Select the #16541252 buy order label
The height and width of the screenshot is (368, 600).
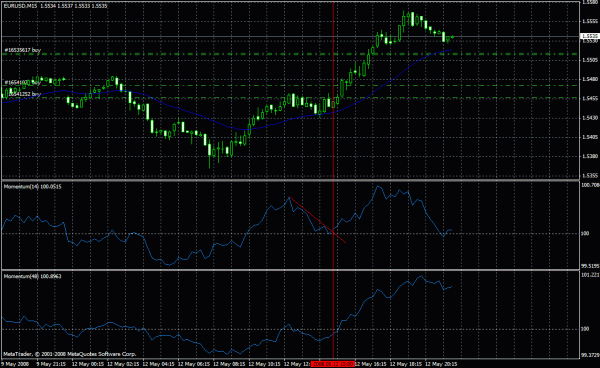click(x=23, y=94)
